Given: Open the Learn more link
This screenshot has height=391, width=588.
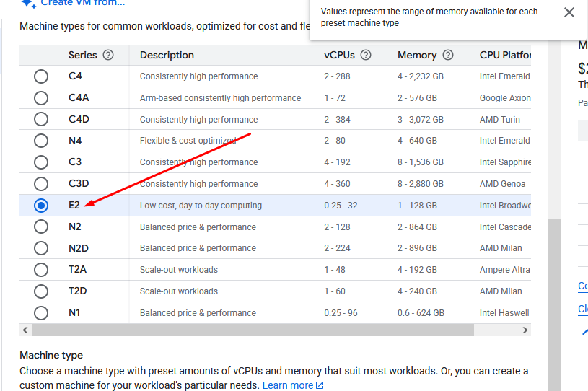Looking at the screenshot, I should (288, 385).
